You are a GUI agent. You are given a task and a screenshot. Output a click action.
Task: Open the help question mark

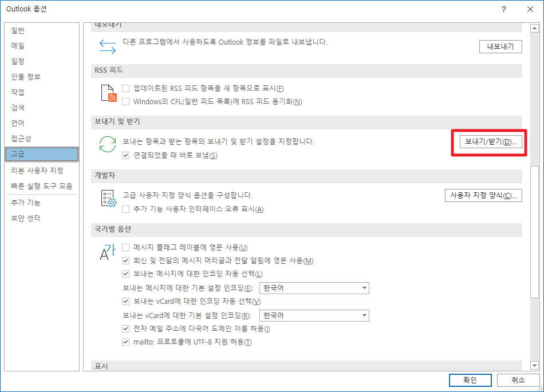[503, 9]
